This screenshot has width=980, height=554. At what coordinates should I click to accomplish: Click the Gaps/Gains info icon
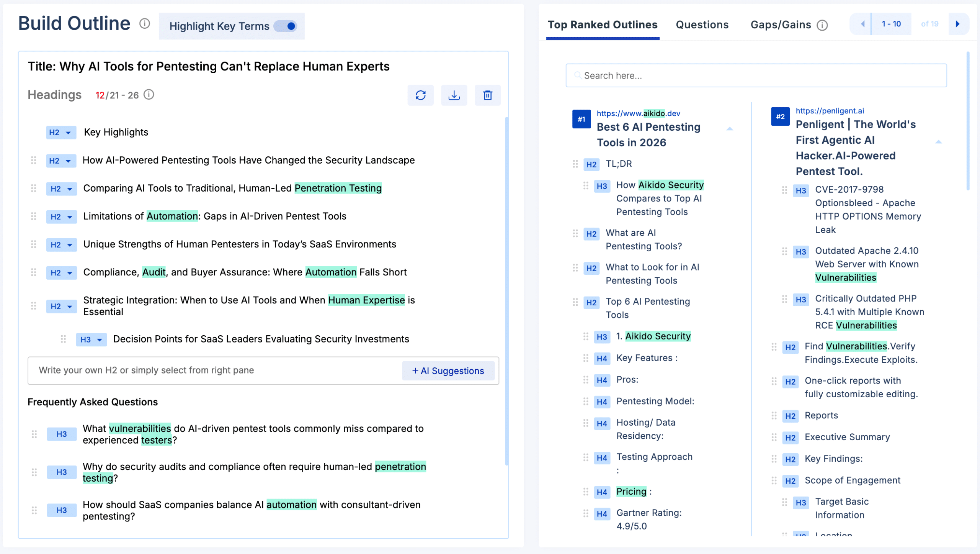(x=822, y=25)
